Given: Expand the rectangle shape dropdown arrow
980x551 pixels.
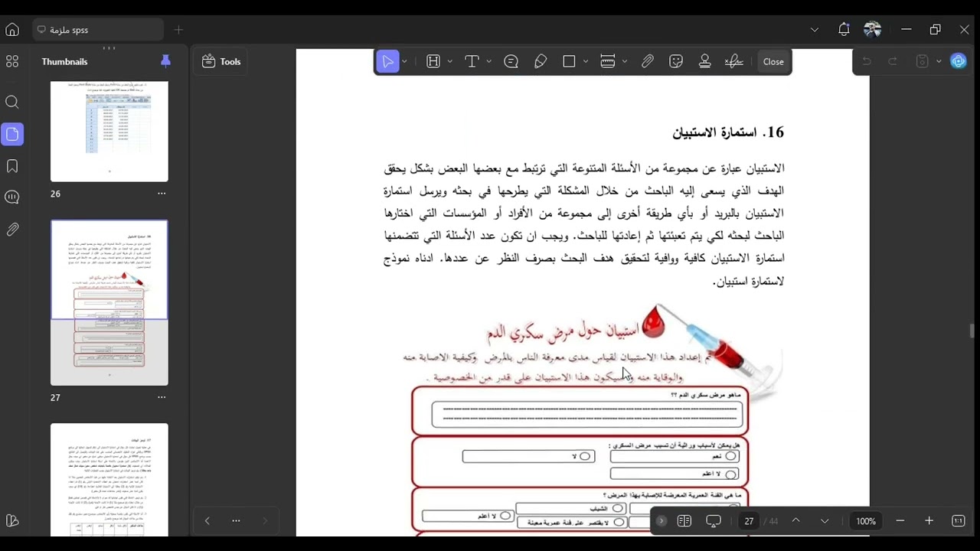Looking at the screenshot, I should tap(586, 61).
